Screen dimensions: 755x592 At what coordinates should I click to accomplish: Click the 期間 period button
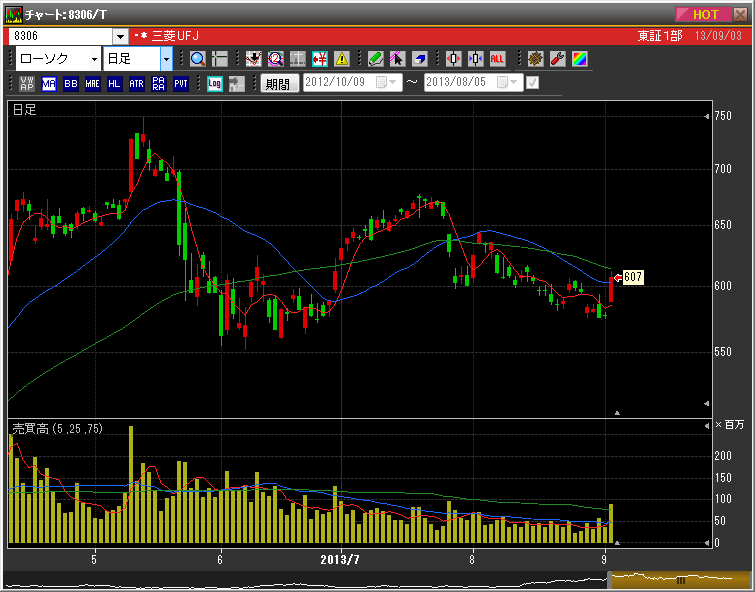click(279, 84)
